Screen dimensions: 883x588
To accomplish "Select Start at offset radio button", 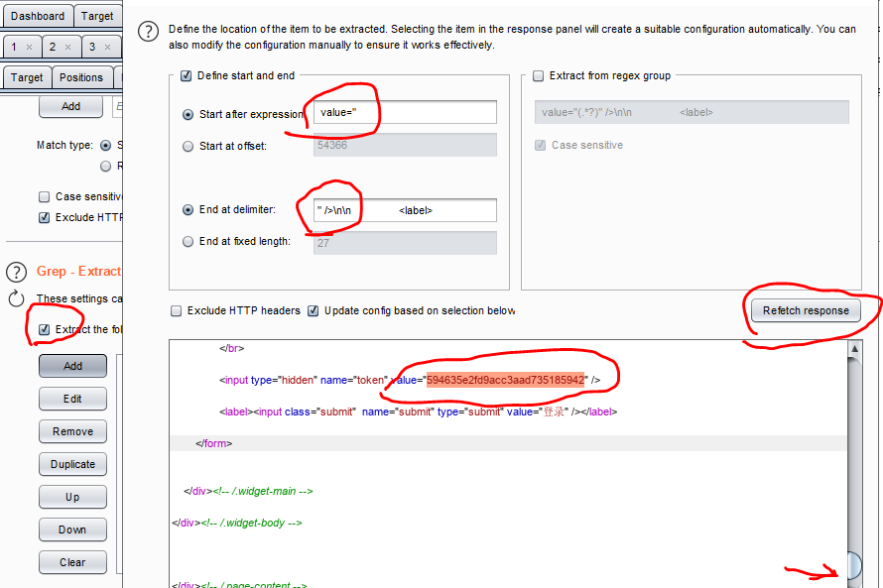I will 189,147.
